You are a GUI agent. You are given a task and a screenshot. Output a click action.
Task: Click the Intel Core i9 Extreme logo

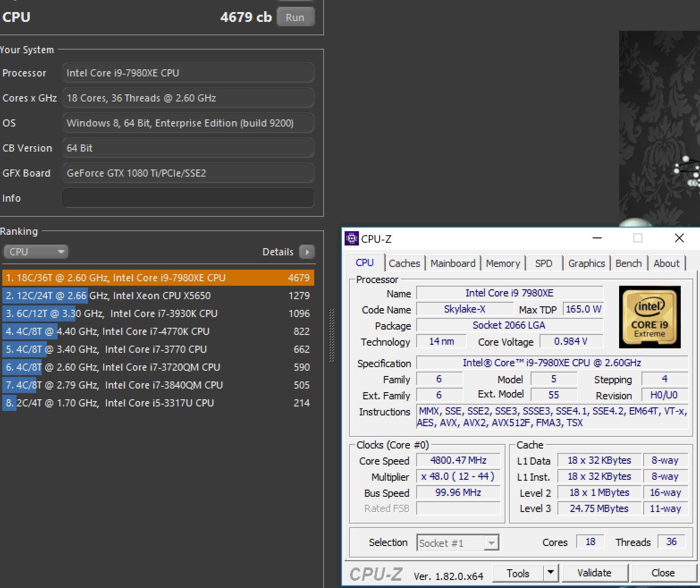[649, 317]
